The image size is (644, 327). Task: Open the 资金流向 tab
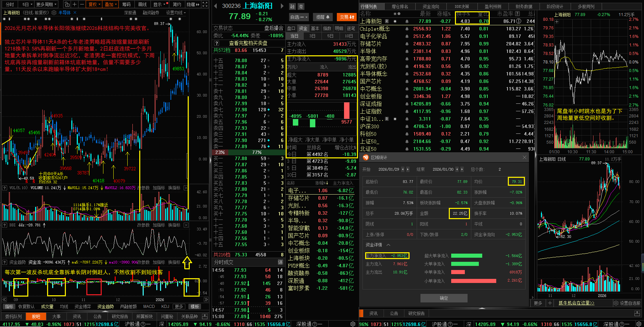coord(431,6)
